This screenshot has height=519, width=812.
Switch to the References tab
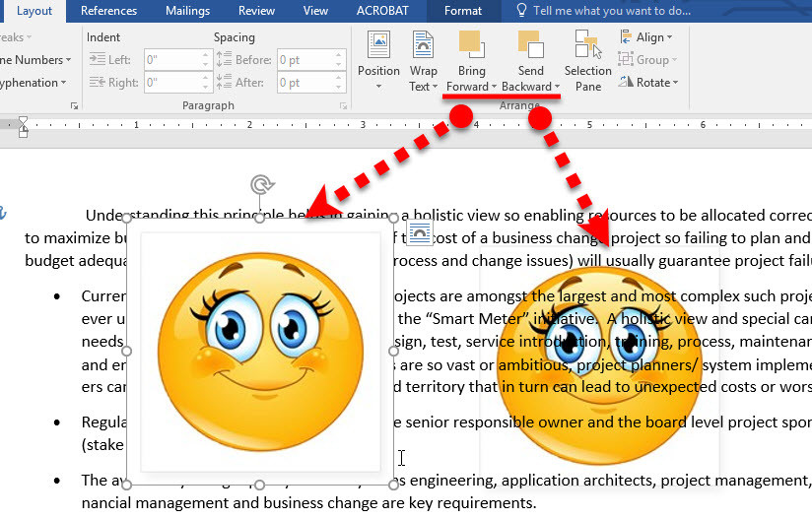108,11
